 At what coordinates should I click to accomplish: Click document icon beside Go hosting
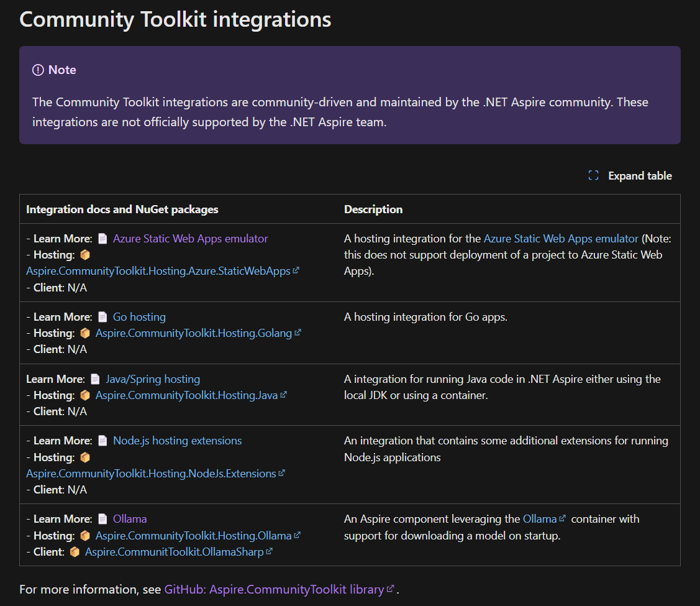102,317
